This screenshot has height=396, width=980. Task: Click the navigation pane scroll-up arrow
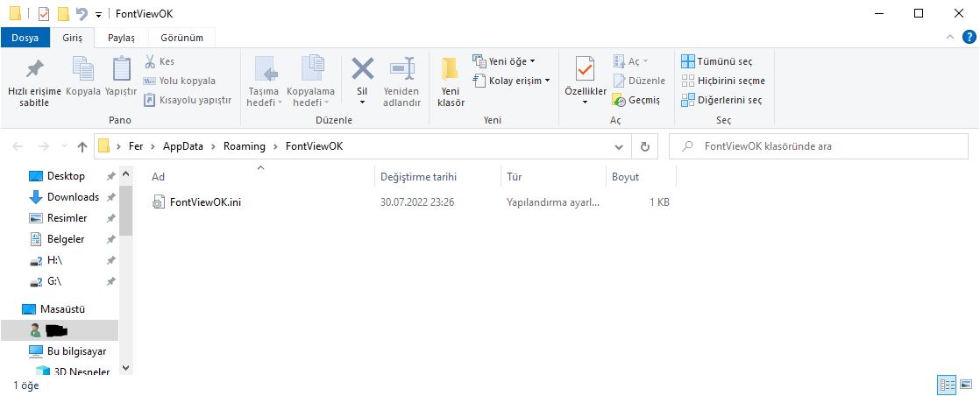(125, 174)
